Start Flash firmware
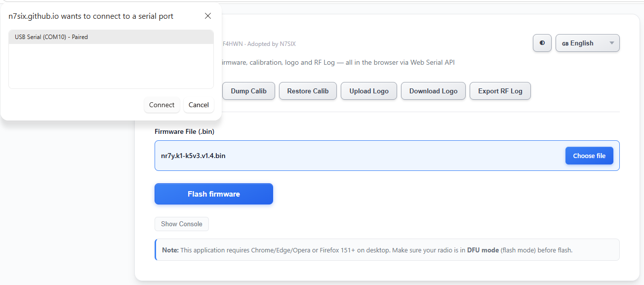Screen dimensions: 644x285 [x=214, y=194]
